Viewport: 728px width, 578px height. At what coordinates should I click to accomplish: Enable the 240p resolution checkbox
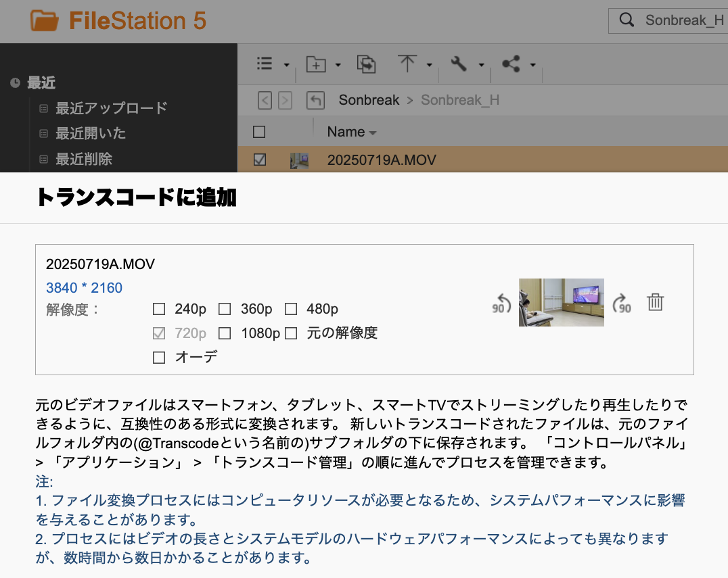pos(159,310)
